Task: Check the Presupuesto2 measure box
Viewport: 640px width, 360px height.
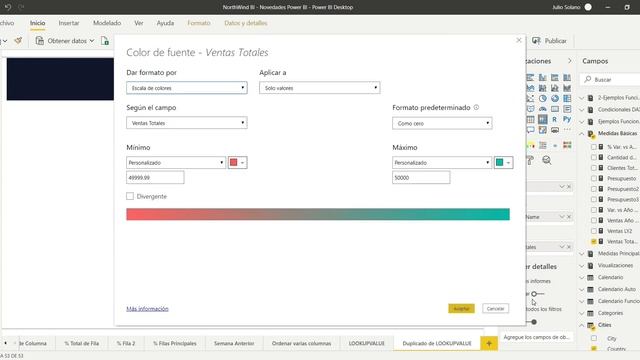Action: 594,189
